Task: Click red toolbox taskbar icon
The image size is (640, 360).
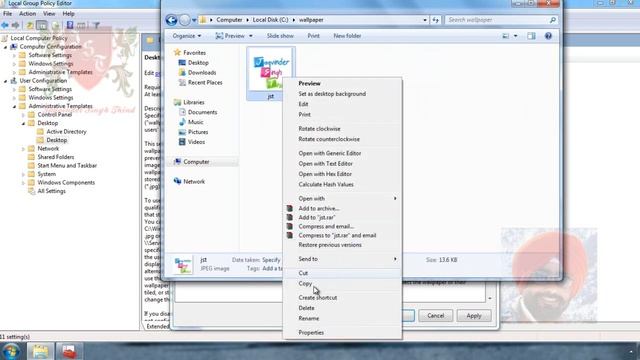Action: coord(69,351)
